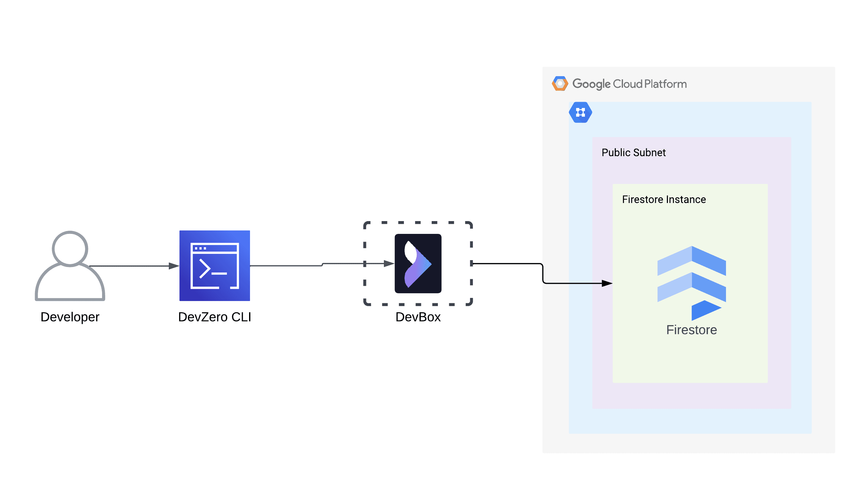Click the Developer person icon
Image resolution: width=868 pixels, height=489 pixels.
70,265
